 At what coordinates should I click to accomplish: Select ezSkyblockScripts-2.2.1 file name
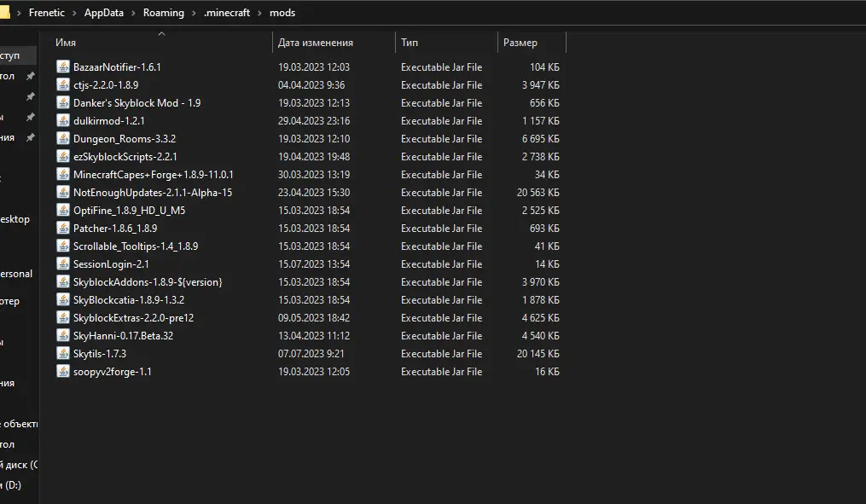(x=125, y=157)
